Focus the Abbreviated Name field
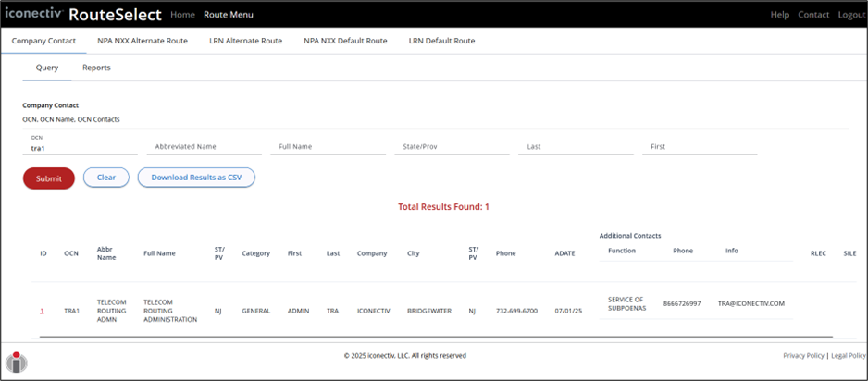This screenshot has width=868, height=381. tap(204, 147)
